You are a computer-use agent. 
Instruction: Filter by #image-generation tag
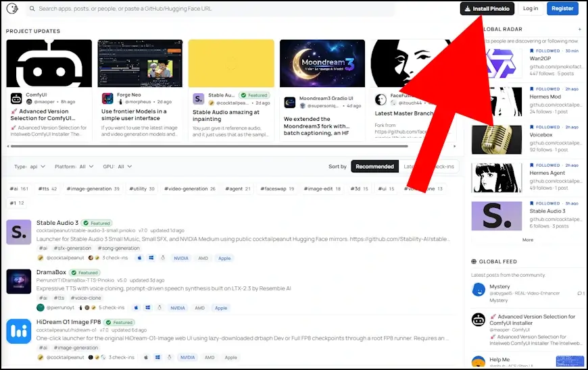pos(93,189)
